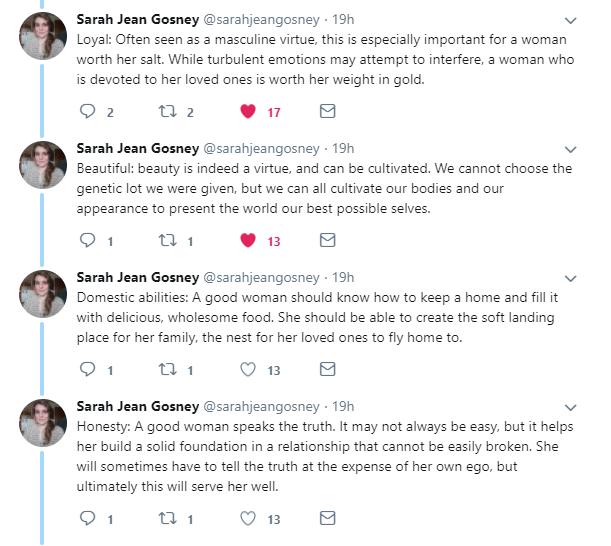
Task: Open the Domestic abilities tweet's options chevron
Action: click(571, 278)
